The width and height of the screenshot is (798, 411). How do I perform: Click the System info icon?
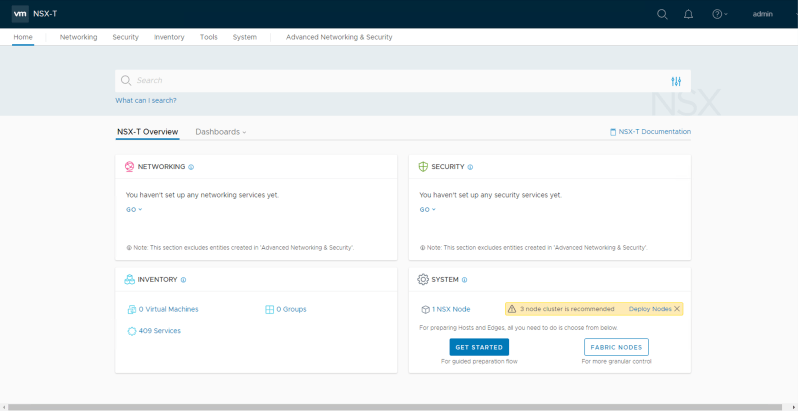(x=465, y=280)
